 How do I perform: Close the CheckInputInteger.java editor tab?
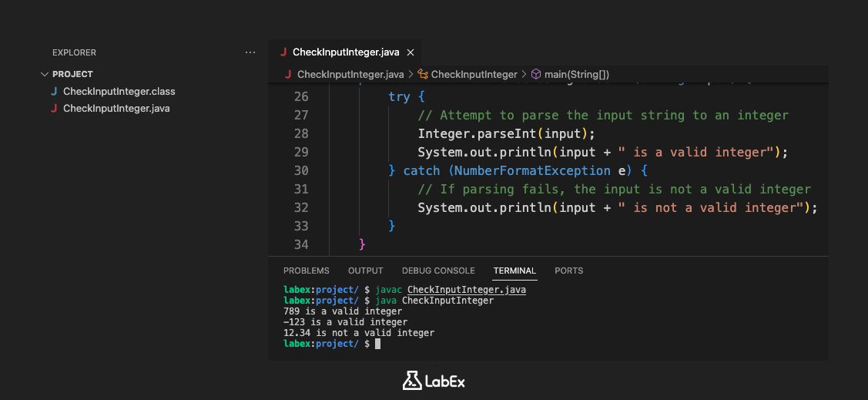410,52
